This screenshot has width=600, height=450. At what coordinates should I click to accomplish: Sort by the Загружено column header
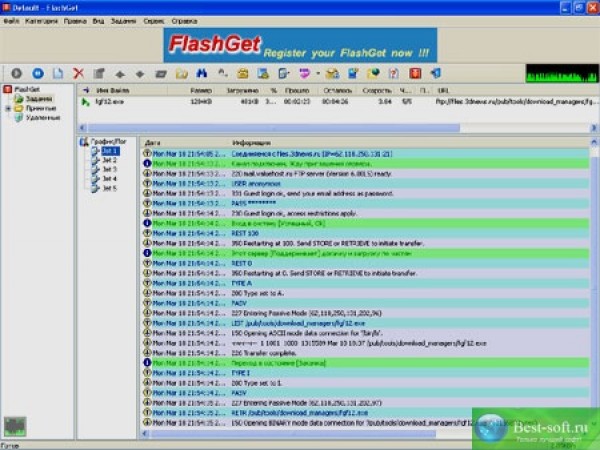[x=237, y=90]
